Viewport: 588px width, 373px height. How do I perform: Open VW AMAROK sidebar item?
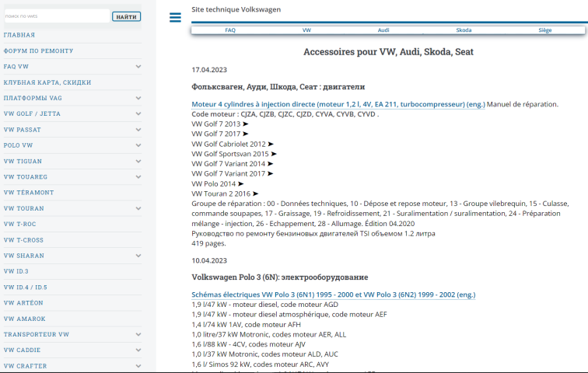pos(25,319)
